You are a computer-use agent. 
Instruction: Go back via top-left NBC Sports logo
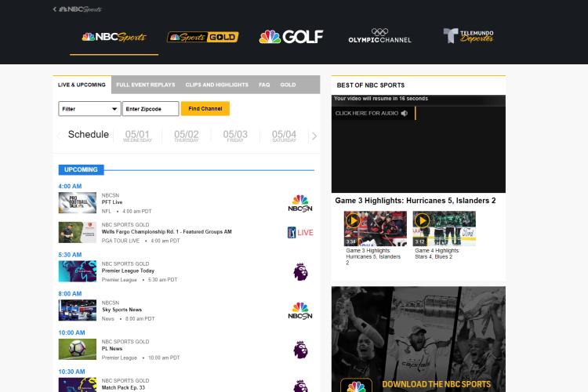[78, 9]
